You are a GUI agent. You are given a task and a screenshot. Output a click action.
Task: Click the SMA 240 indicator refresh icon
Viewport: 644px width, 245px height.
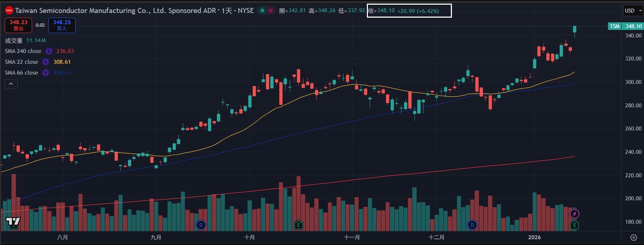coord(49,51)
